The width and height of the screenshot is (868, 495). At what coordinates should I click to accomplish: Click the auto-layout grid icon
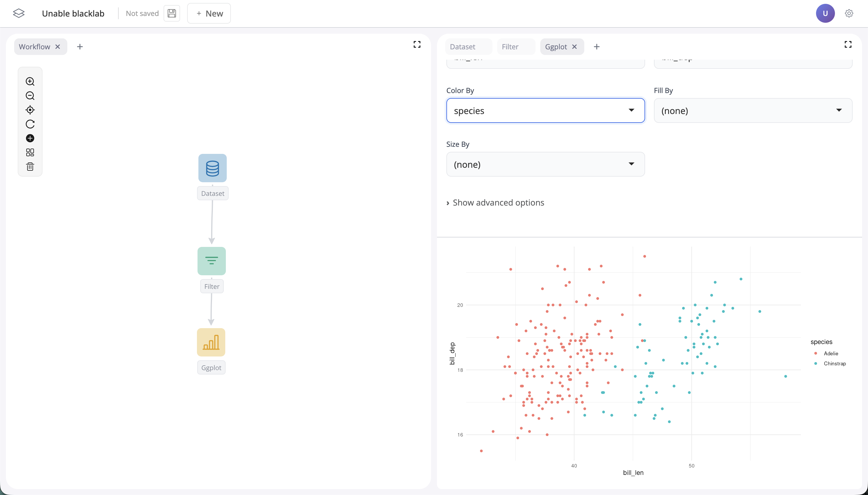click(x=30, y=152)
